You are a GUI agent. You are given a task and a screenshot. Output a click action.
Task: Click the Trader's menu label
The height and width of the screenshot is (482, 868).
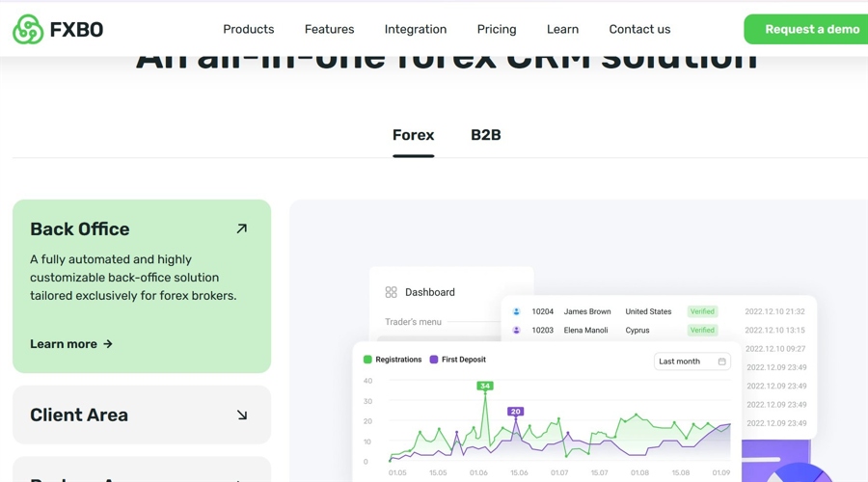click(414, 322)
